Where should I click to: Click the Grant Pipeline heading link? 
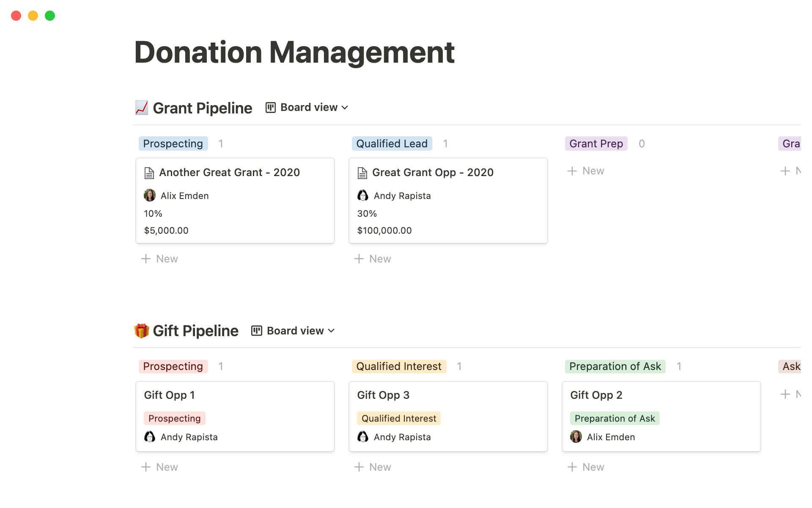click(202, 108)
